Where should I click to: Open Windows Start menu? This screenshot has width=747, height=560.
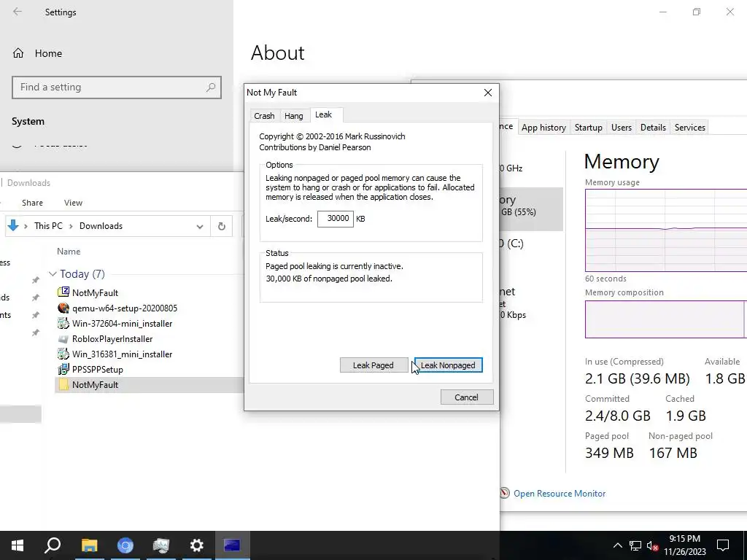tap(18, 545)
